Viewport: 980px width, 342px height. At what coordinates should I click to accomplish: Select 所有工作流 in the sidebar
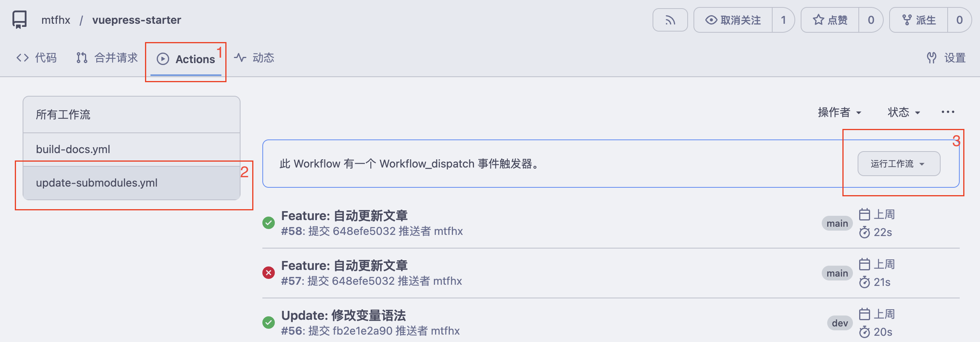pos(63,115)
